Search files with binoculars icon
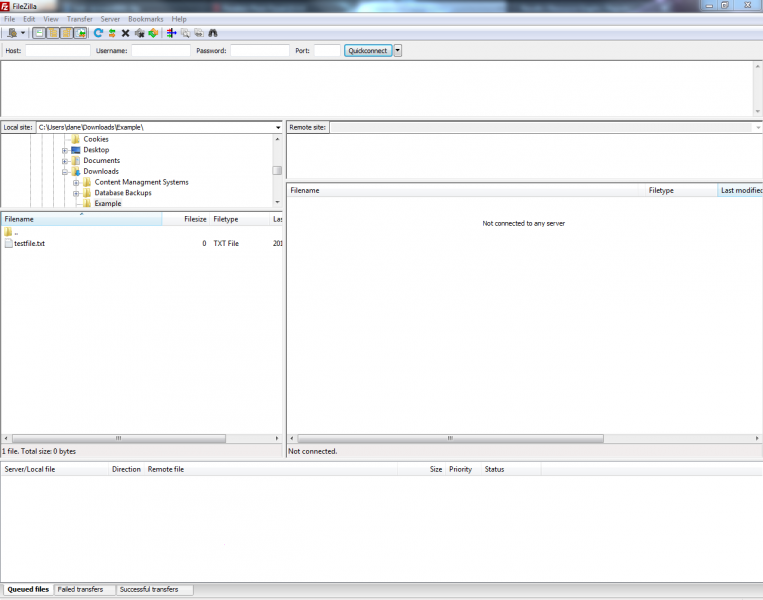The image size is (763, 600). (213, 33)
